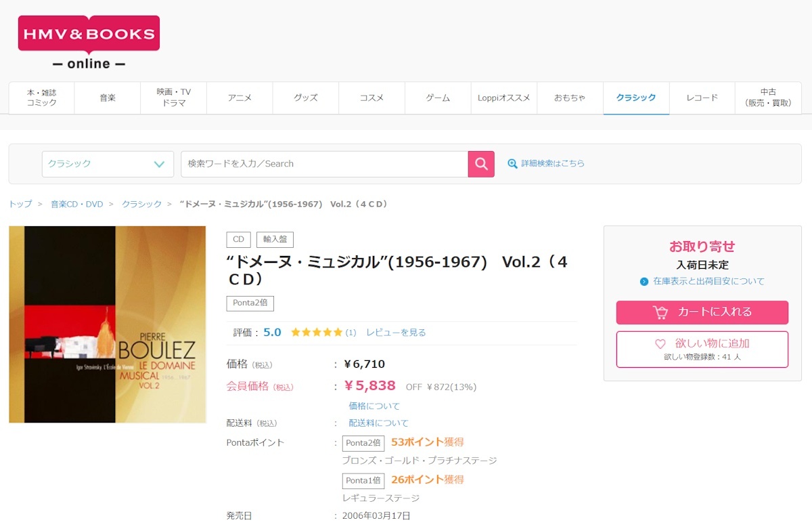
Task: Click the regular price ¥6,710
Action: click(x=364, y=364)
